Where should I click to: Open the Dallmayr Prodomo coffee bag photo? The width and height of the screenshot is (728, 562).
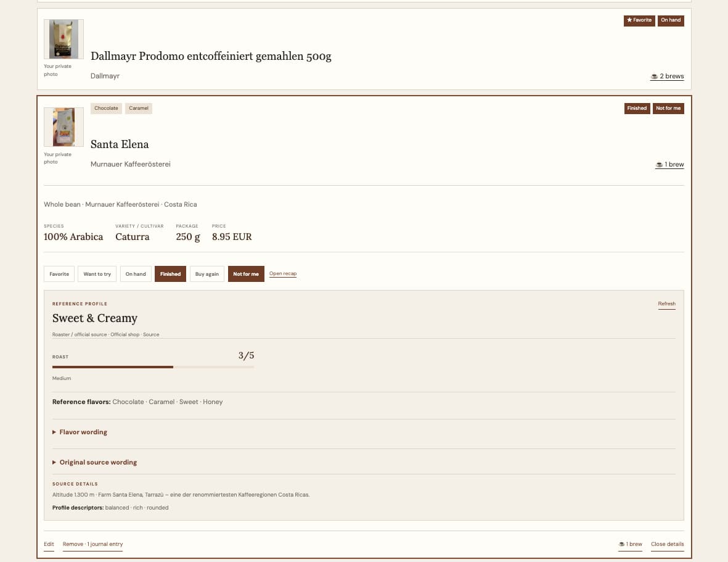click(63, 39)
